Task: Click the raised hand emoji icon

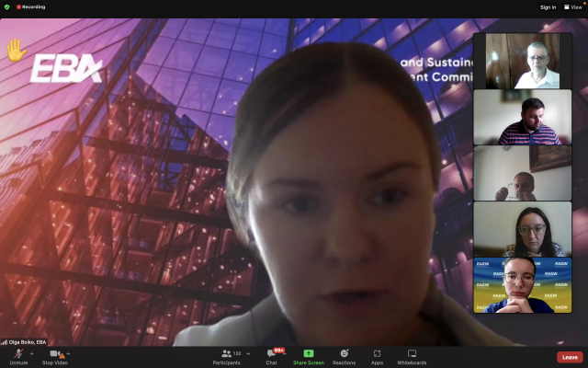Action: (x=17, y=51)
